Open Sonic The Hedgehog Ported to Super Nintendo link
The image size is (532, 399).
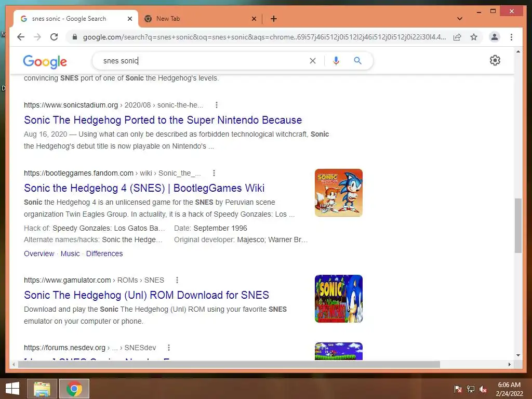coord(163,120)
